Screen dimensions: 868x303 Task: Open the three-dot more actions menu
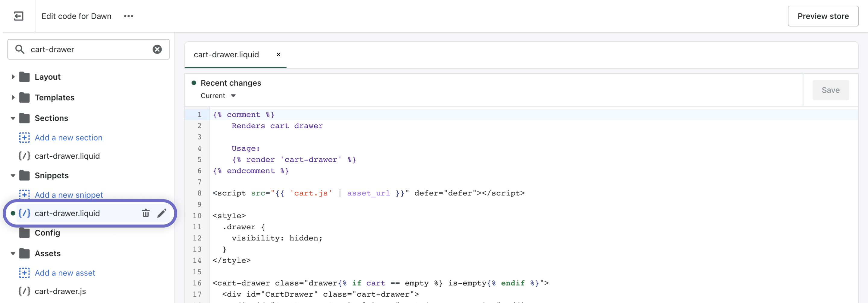(128, 16)
